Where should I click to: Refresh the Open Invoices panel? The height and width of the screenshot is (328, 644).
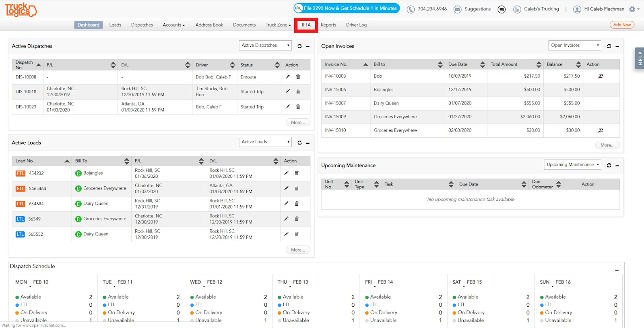(x=609, y=46)
